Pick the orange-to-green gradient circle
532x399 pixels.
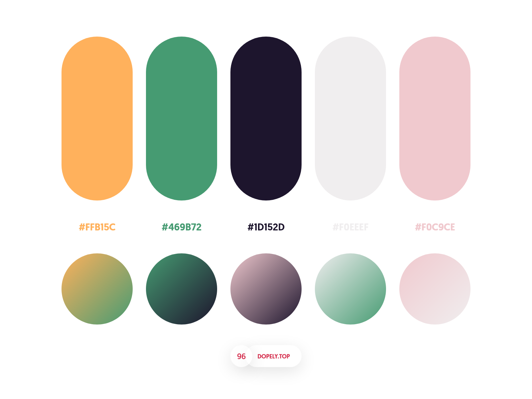click(x=97, y=289)
